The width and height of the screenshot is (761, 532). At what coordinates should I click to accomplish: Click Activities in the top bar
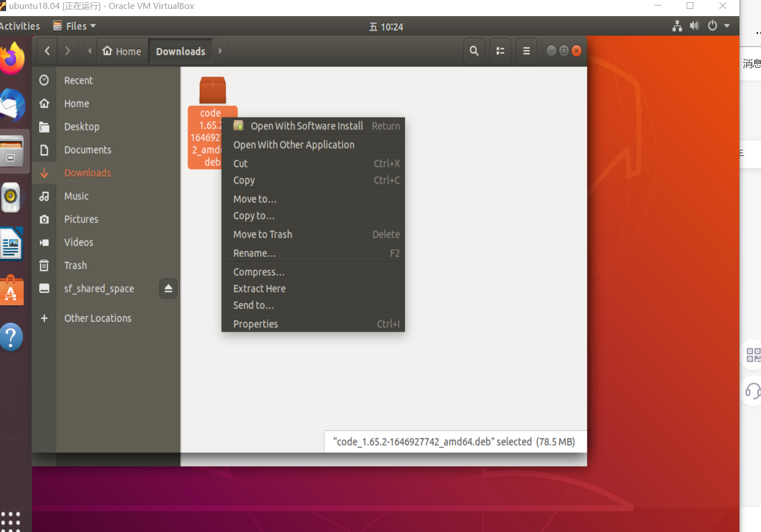(19, 26)
